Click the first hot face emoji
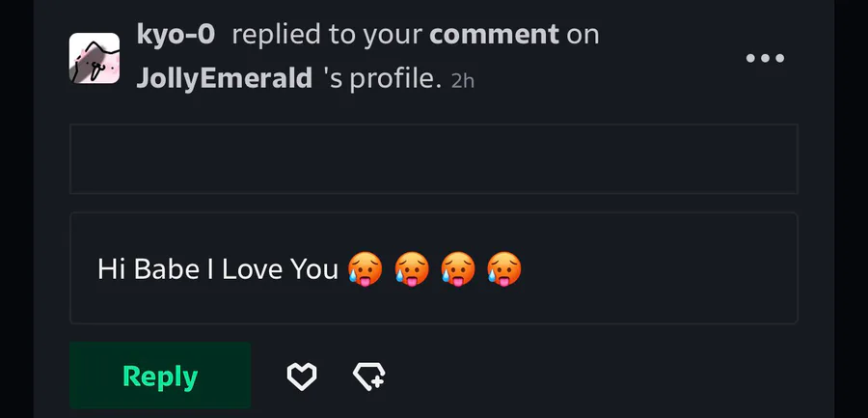868x418 pixels. tap(366, 268)
